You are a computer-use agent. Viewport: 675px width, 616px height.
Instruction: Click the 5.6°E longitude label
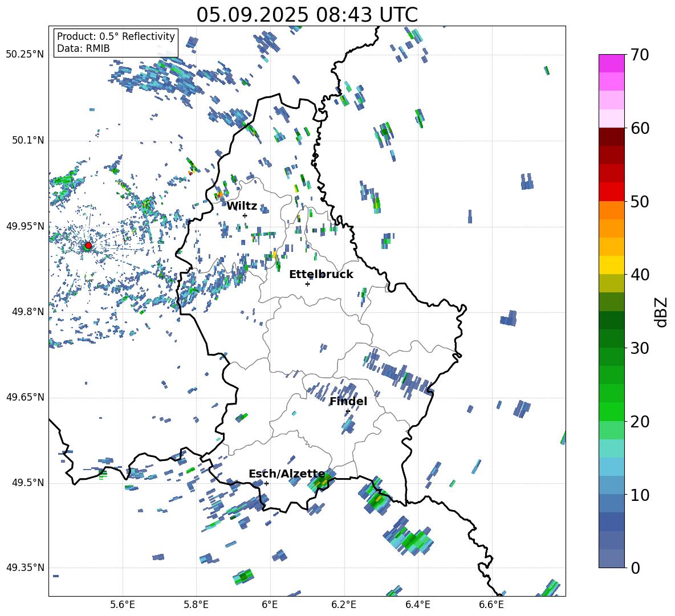coord(123,605)
